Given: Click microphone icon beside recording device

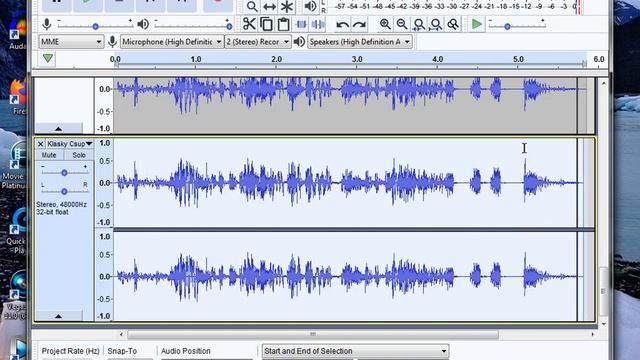Looking at the screenshot, I should pyautogui.click(x=112, y=42).
